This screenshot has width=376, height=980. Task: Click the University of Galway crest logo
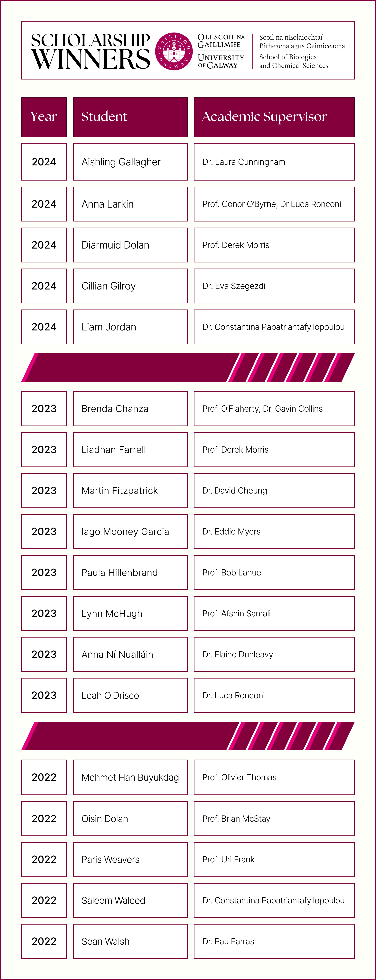(174, 51)
